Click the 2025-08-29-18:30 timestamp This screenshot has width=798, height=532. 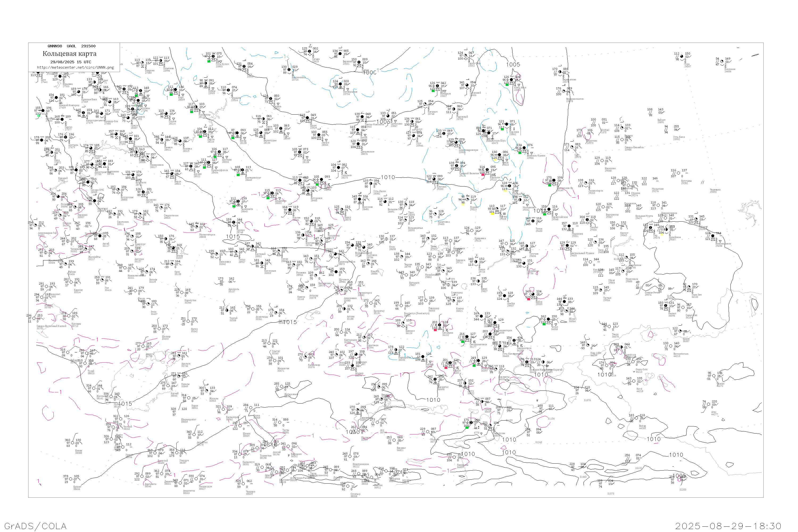click(x=728, y=526)
